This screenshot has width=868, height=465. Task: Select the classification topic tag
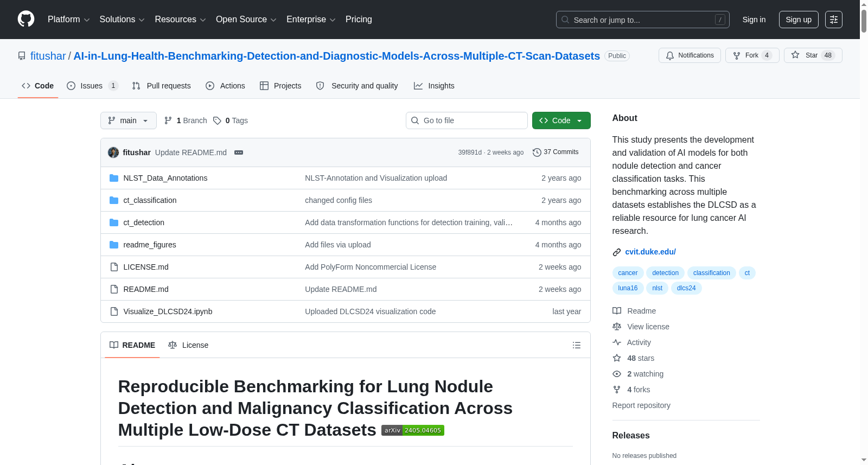click(x=712, y=273)
